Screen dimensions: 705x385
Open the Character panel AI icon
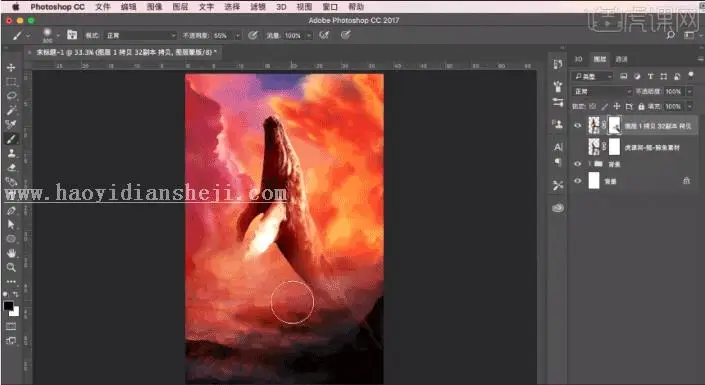coord(558,147)
